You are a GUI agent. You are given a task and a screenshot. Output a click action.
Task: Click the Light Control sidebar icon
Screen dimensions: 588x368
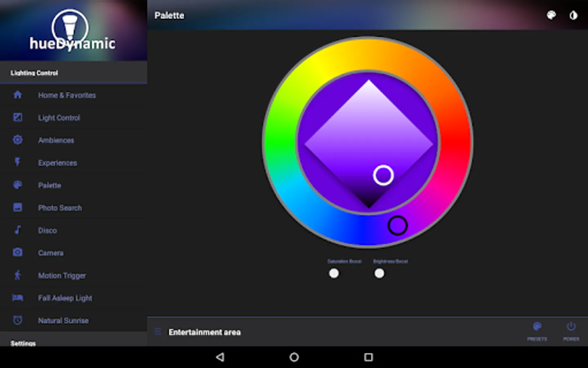coord(18,117)
